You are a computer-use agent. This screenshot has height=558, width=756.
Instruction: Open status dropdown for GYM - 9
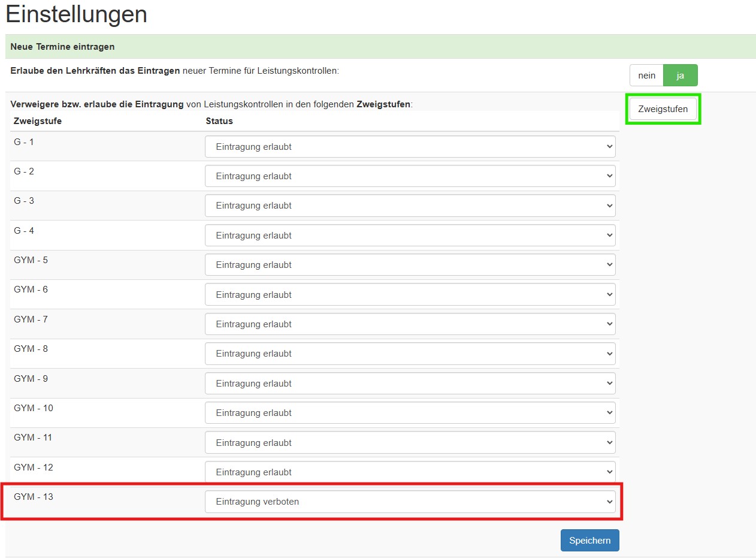pyautogui.click(x=410, y=384)
